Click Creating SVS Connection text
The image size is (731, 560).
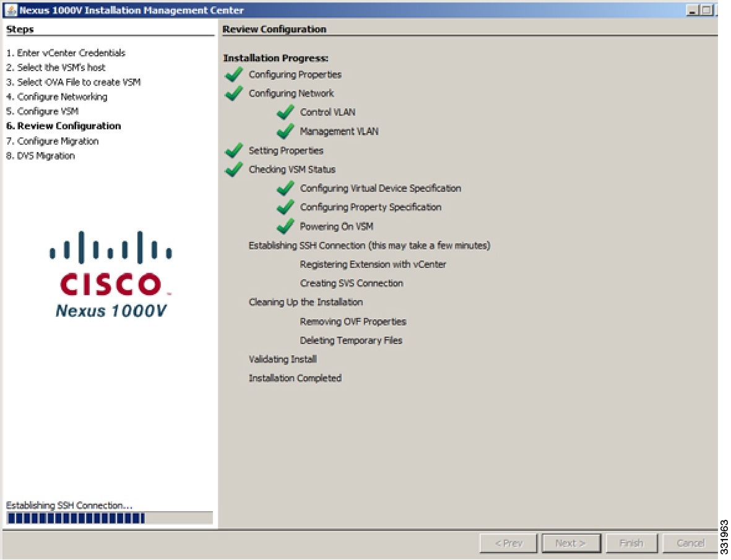(x=352, y=283)
